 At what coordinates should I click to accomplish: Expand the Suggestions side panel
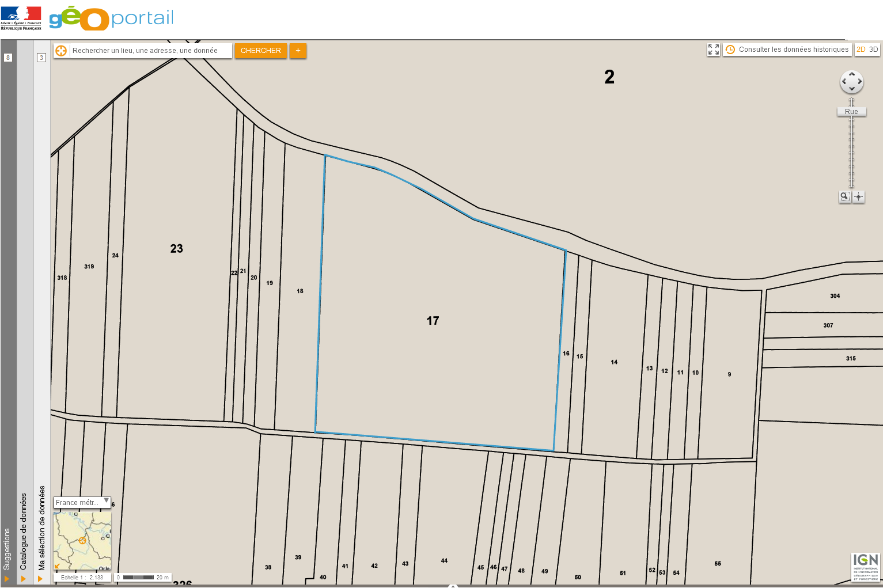tap(7, 578)
